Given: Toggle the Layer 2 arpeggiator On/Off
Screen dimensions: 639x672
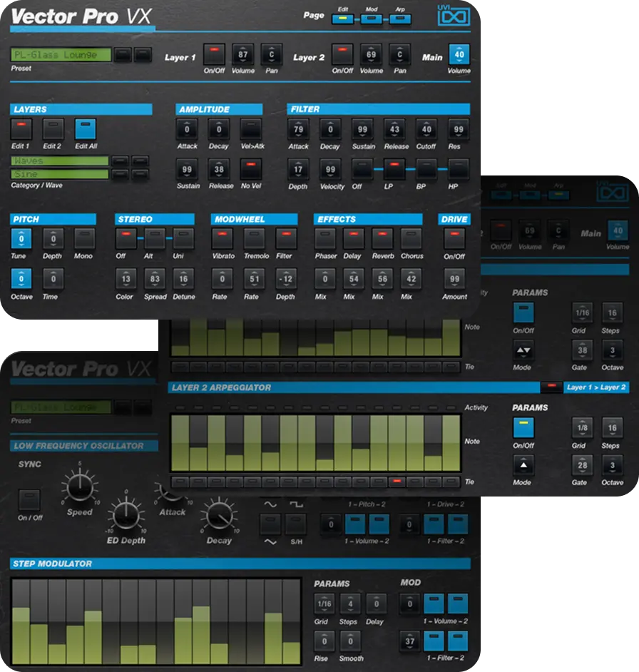Looking at the screenshot, I should 523,428.
